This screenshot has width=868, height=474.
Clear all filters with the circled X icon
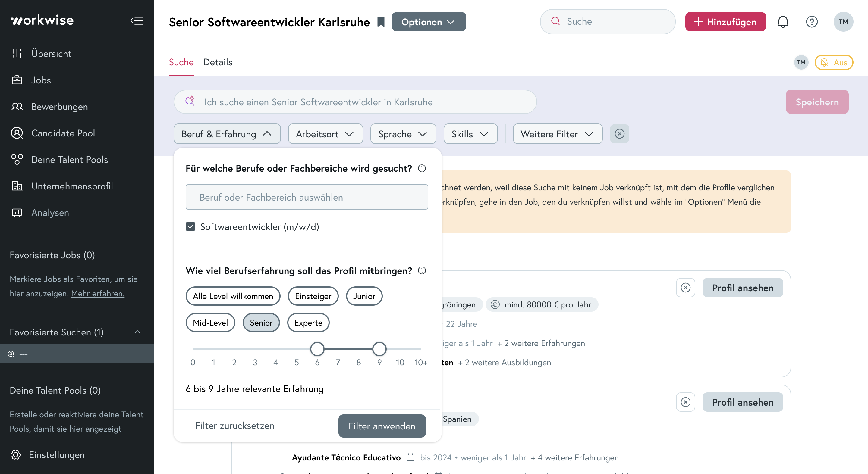pyautogui.click(x=619, y=134)
